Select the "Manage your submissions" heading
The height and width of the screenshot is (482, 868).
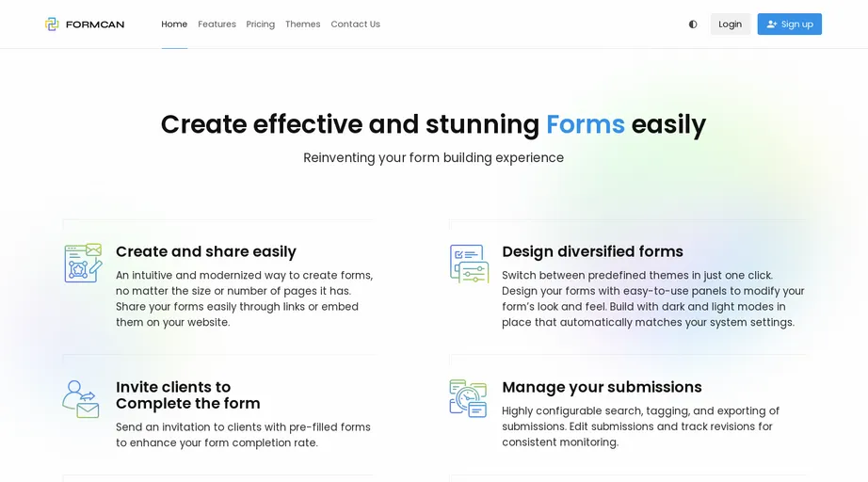point(602,387)
